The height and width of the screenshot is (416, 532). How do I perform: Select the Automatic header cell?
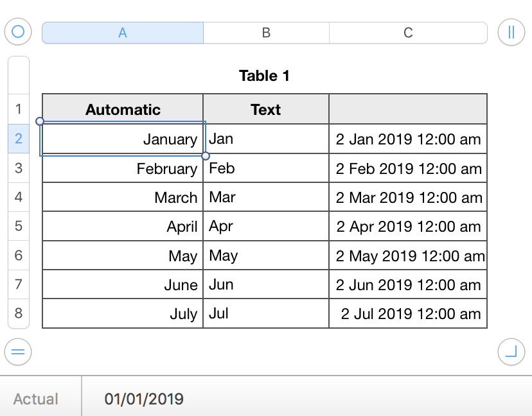(123, 109)
